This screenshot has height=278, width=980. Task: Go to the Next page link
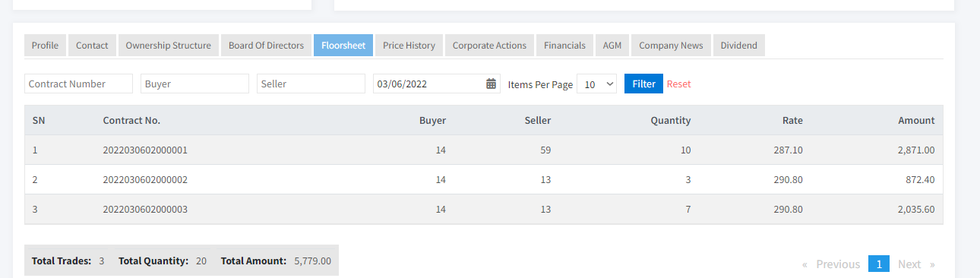tap(916, 264)
